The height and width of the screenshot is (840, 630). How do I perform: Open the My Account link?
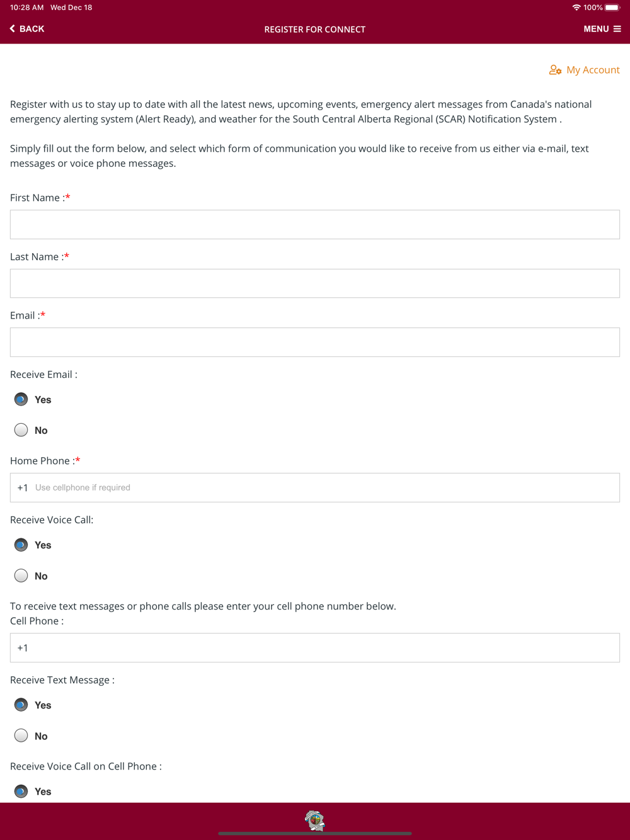[593, 70]
